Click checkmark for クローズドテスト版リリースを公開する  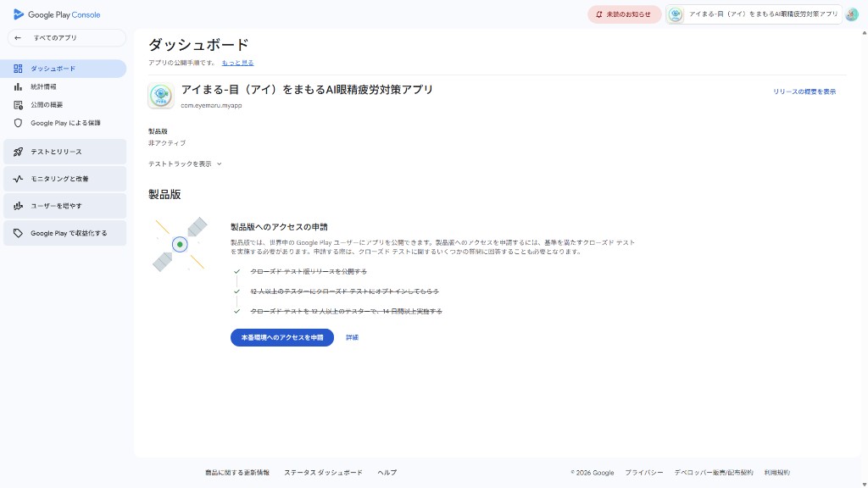(237, 272)
